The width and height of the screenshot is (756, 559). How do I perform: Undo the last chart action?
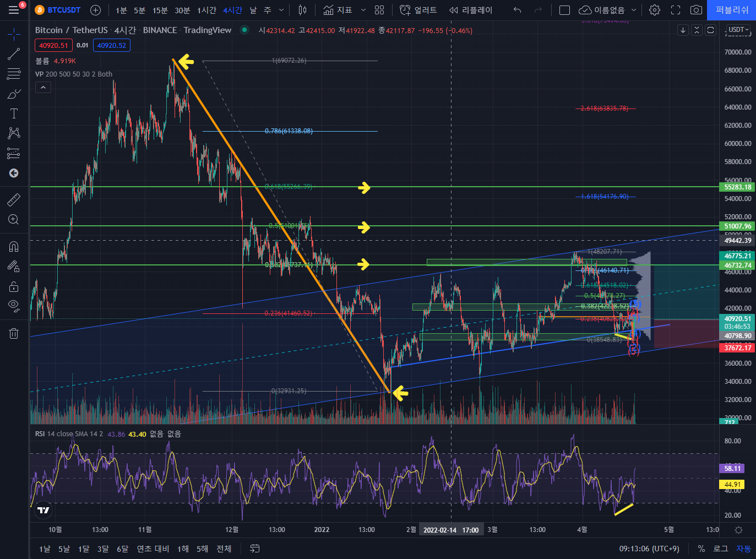click(x=517, y=10)
